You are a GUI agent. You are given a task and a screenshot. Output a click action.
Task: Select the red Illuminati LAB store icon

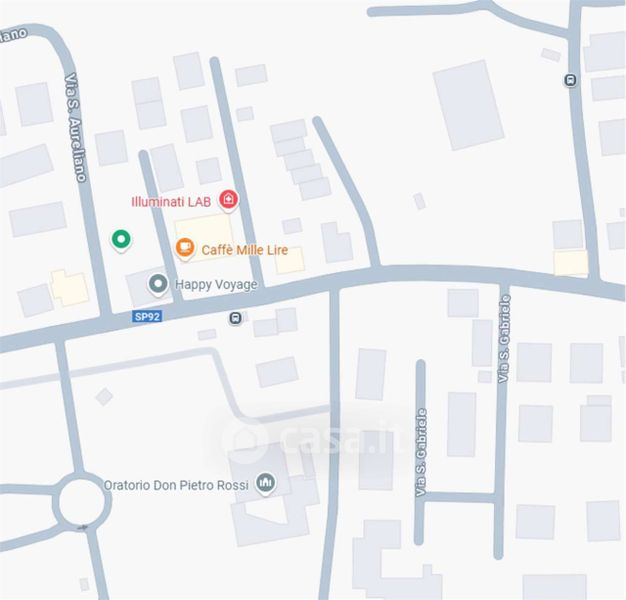click(x=228, y=200)
